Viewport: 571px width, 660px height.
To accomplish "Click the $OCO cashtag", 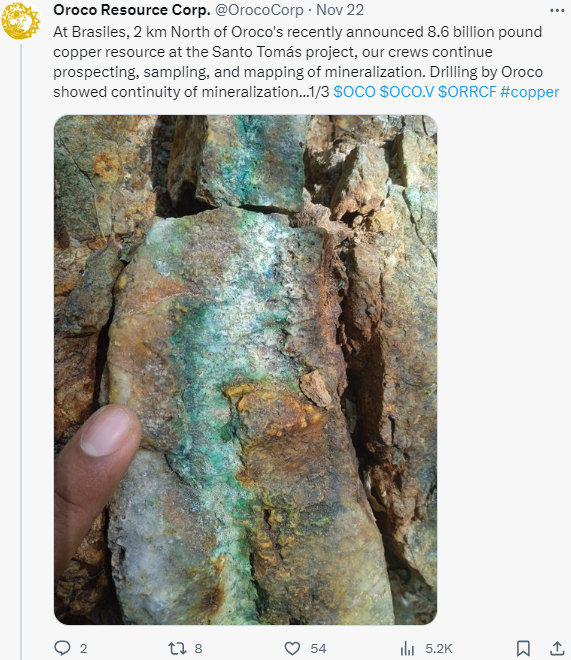I will (x=354, y=92).
